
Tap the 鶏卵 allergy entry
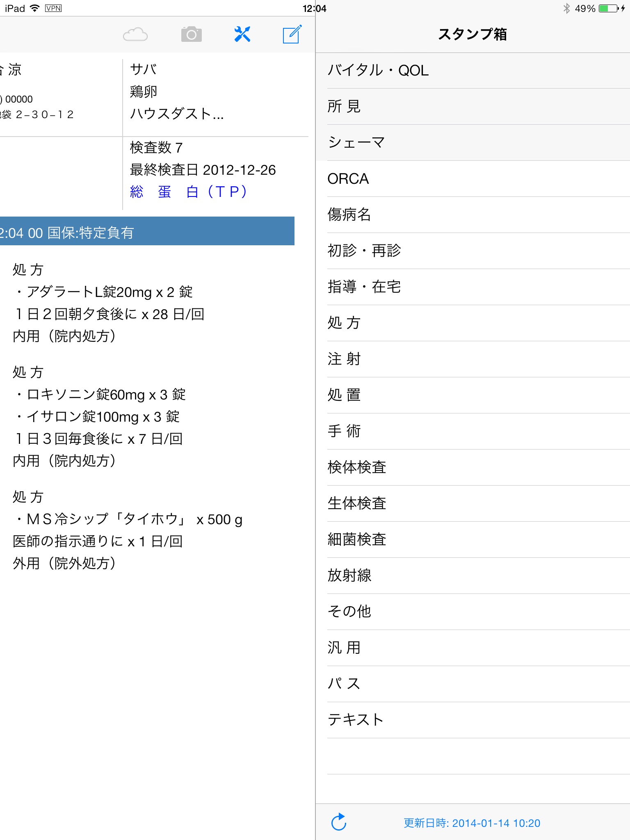coord(143,91)
